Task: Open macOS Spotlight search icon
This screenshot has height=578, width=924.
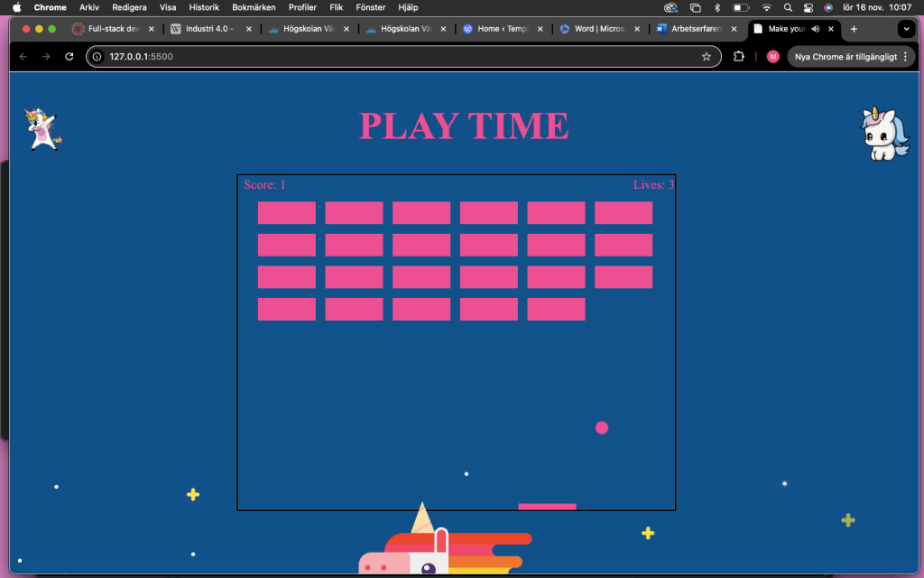Action: 788,7
